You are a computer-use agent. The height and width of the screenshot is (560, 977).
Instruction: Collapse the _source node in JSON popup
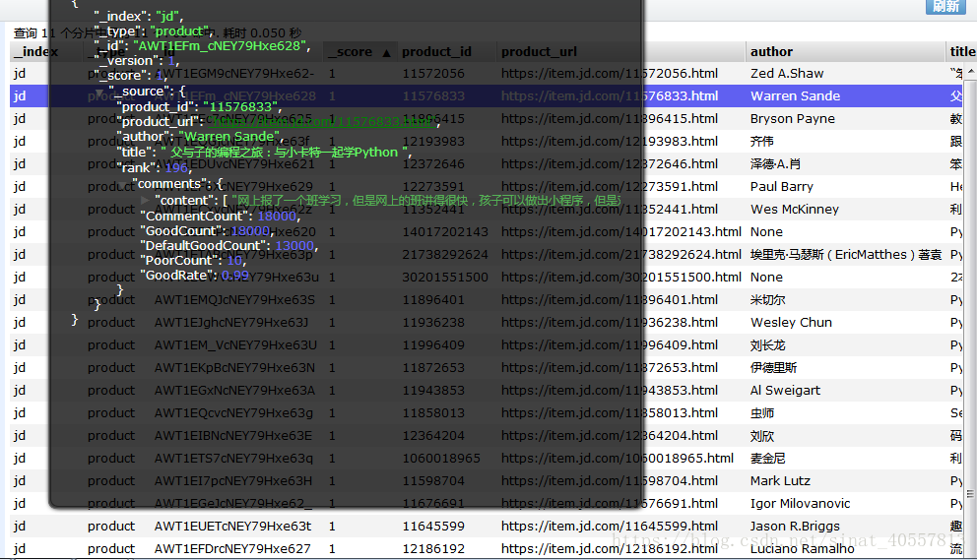tap(99, 93)
